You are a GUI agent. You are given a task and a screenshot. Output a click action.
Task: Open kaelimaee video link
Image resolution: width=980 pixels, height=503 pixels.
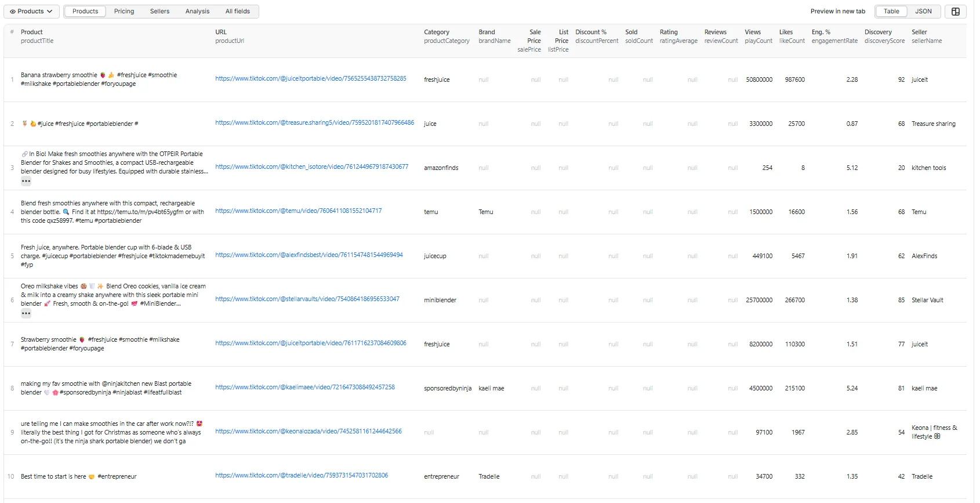coord(305,387)
